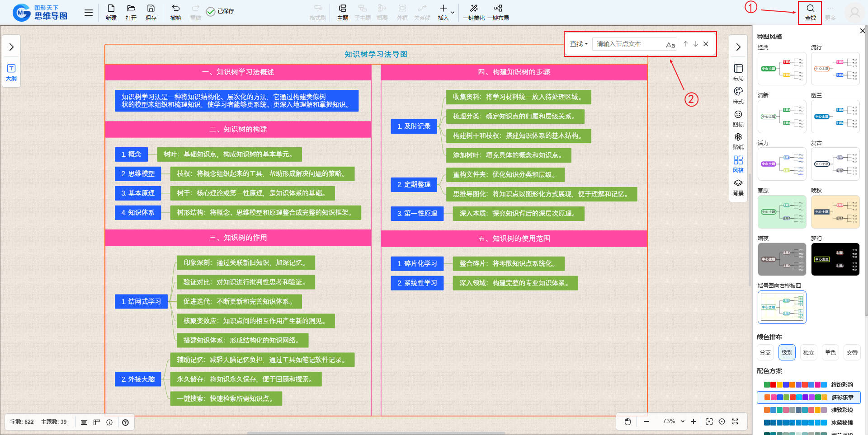Open the 背景 background panel

click(x=738, y=187)
